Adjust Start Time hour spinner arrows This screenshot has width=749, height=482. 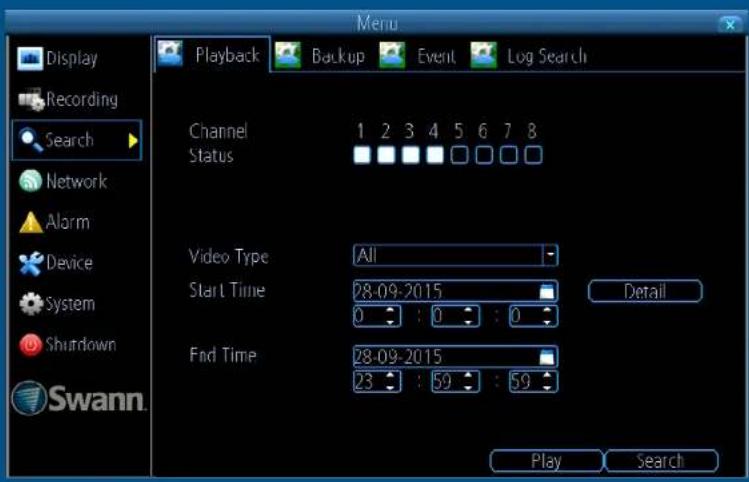[x=390, y=316]
